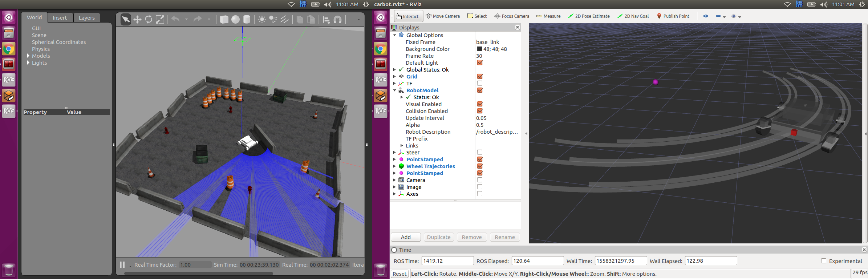Enable the Camera display checkbox
This screenshot has width=868, height=279.
point(479,180)
